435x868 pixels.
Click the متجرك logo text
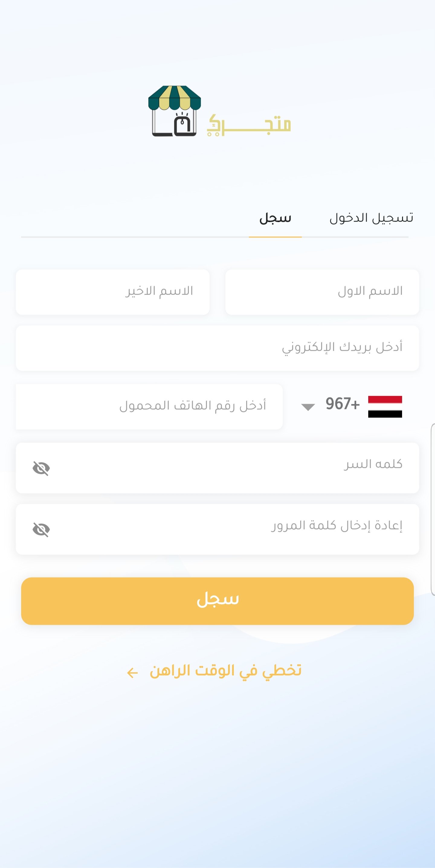point(249,125)
